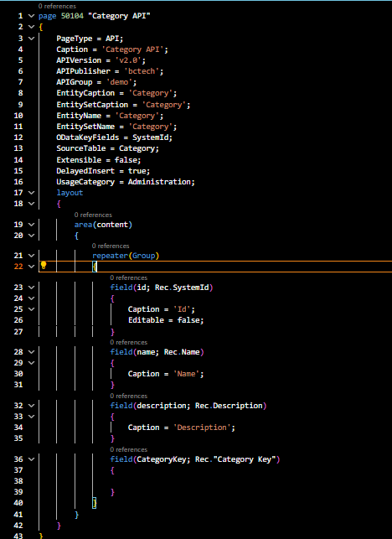This screenshot has height=539, width=392.
Task: Open the references CodeLens above line 1
Action: [x=57, y=6]
